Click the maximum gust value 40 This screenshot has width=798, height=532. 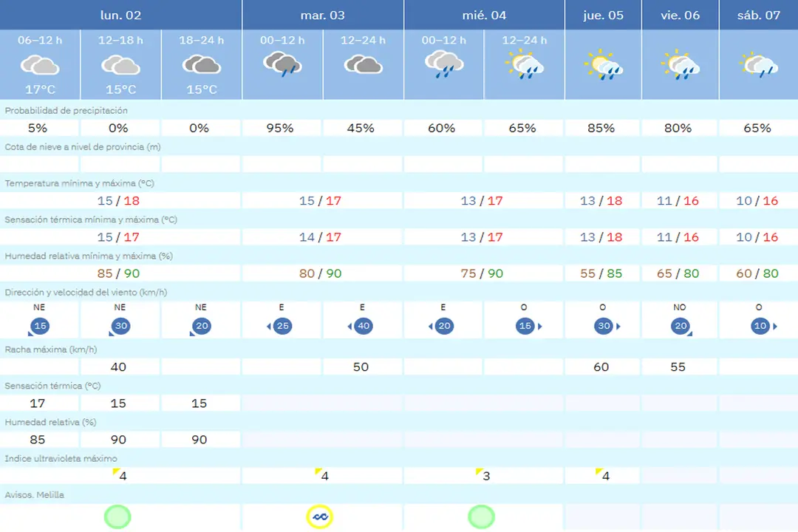pos(118,367)
